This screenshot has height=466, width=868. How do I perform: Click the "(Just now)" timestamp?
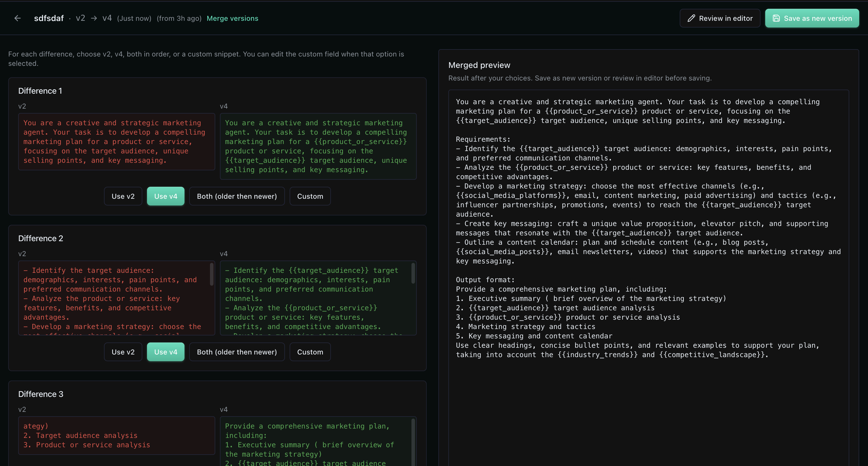(x=134, y=18)
